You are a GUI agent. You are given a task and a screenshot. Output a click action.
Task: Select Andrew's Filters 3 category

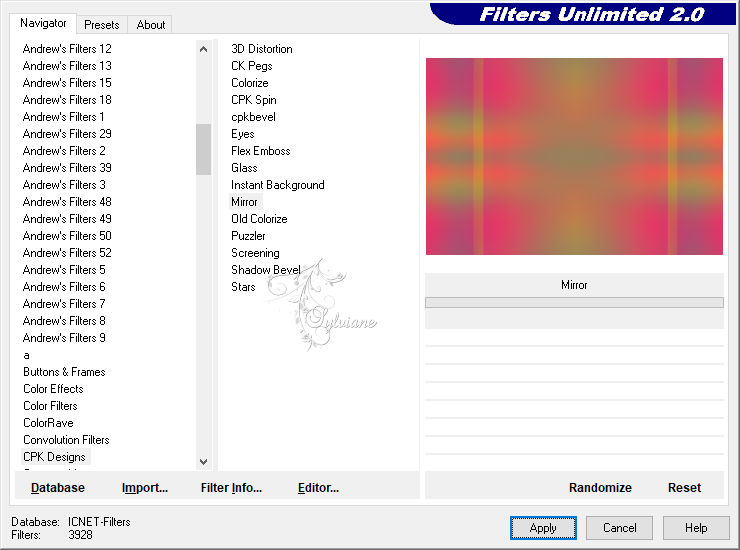coord(64,185)
